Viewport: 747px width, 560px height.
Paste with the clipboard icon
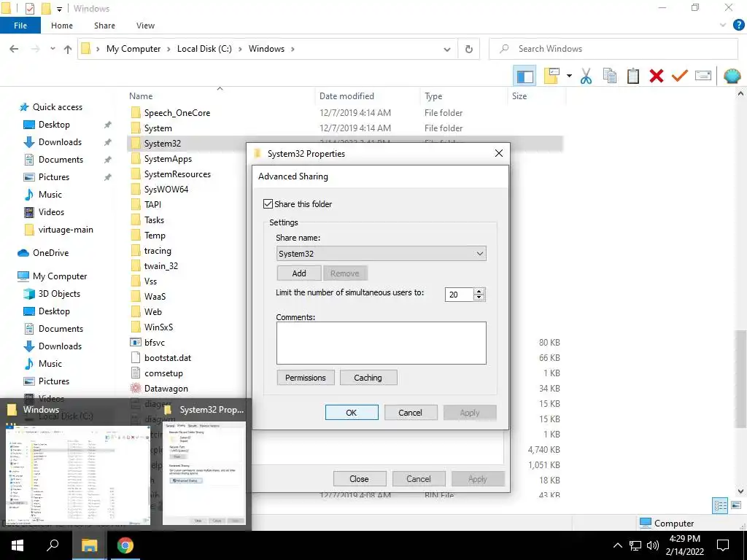coord(632,76)
